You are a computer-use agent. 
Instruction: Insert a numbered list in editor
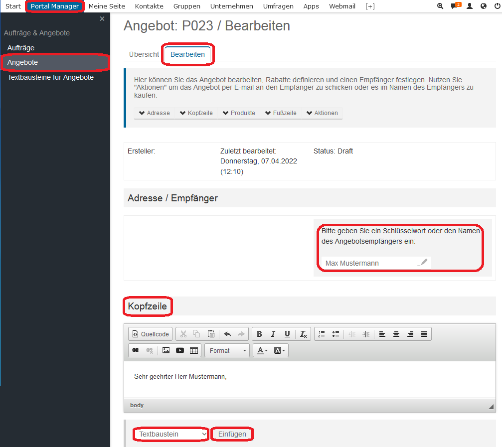[322, 334]
